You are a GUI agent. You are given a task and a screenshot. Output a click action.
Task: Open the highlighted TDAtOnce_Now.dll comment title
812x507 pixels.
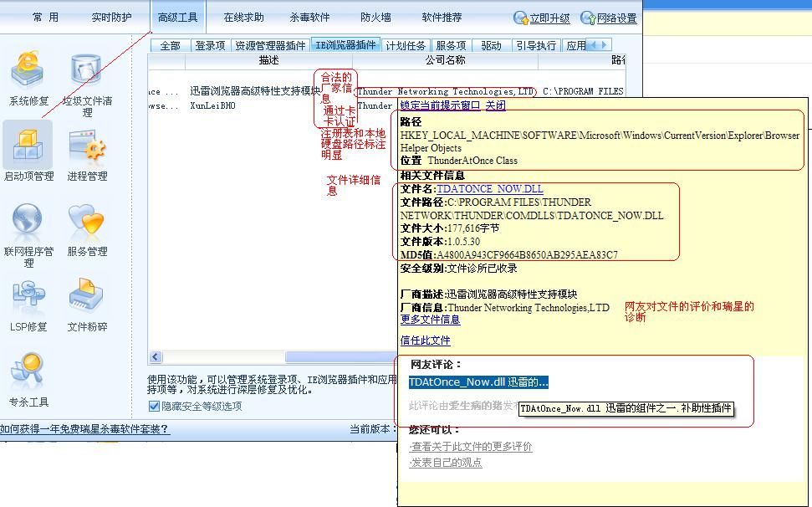[478, 382]
